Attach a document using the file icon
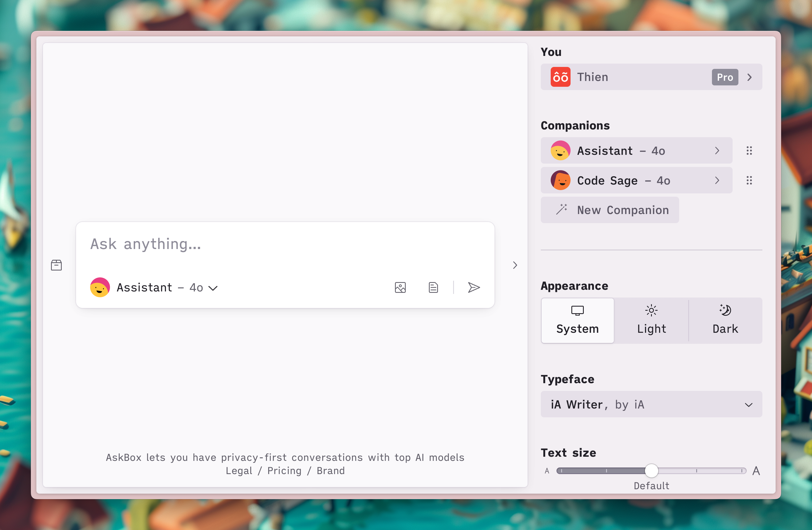 pyautogui.click(x=433, y=288)
